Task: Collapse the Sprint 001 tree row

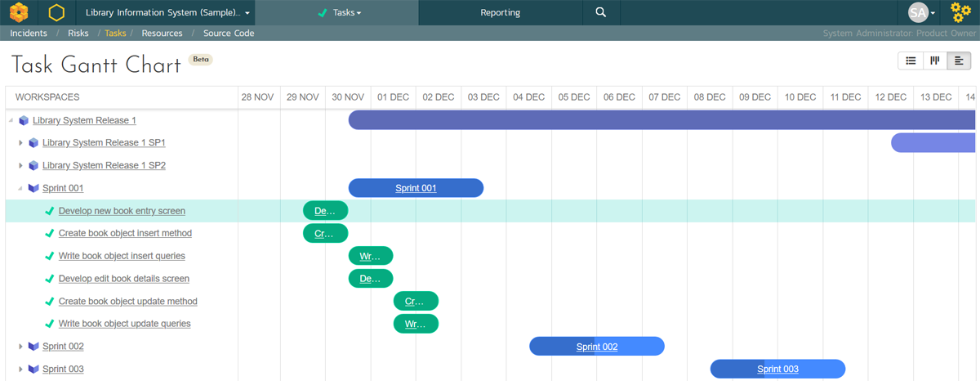Action: (20, 189)
